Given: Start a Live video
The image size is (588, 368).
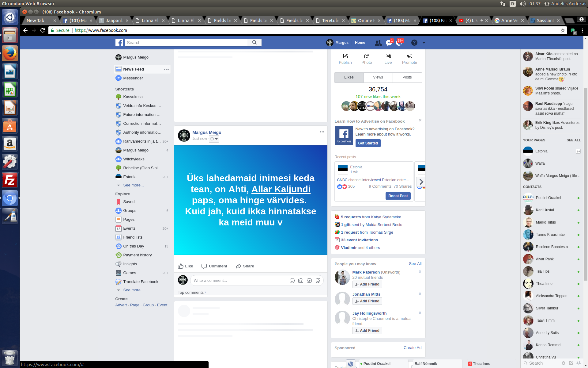Looking at the screenshot, I should [388, 59].
